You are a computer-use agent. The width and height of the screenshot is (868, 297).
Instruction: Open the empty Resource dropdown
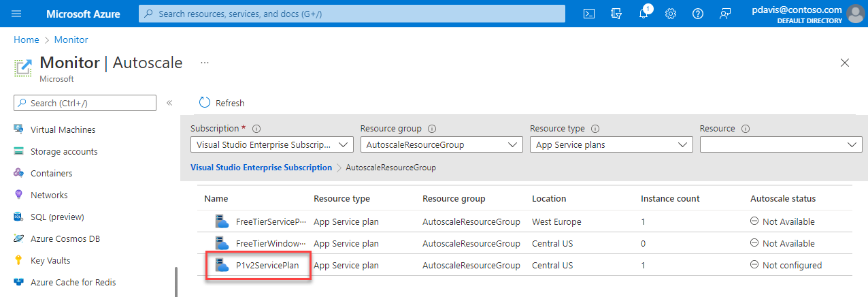click(x=781, y=144)
